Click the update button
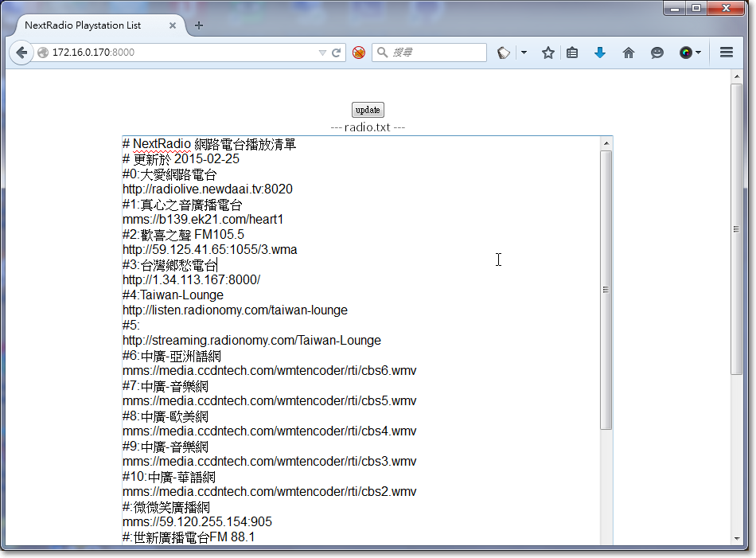Screen dimensions: 756x558 (368, 110)
